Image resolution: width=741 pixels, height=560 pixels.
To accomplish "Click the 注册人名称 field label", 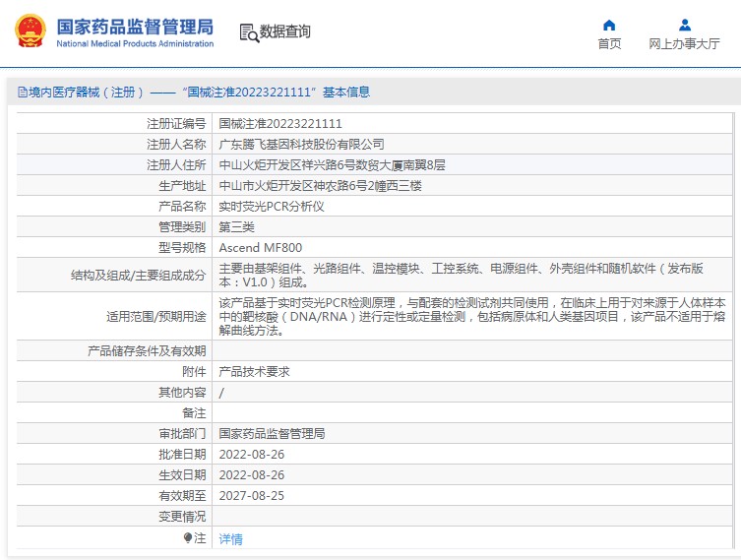I will 176,144.
